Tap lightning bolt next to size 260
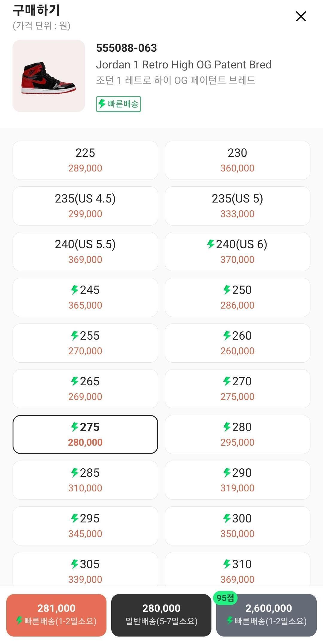This screenshot has width=323, height=644. click(227, 335)
